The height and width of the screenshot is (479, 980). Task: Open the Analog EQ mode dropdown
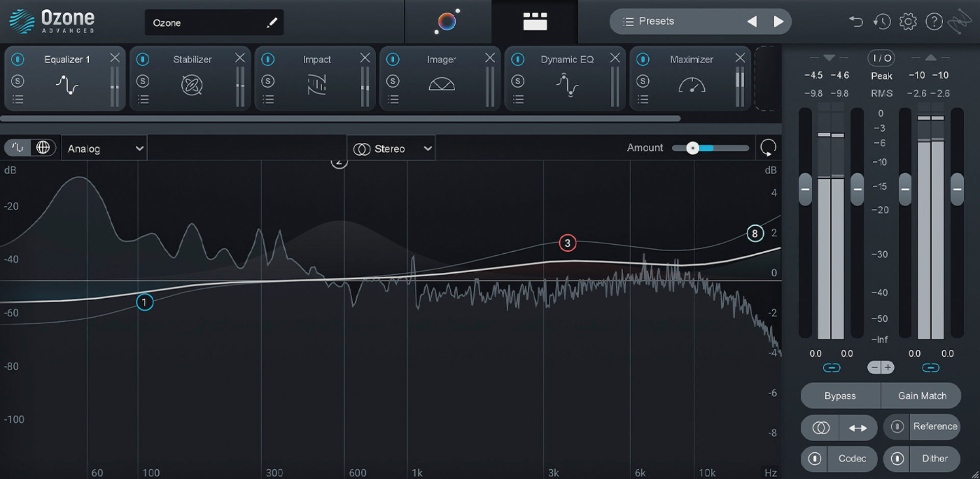[x=104, y=148]
